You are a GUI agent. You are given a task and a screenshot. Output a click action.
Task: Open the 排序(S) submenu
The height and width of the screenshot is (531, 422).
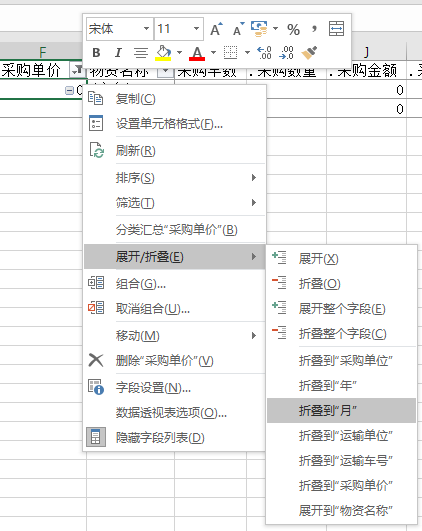point(174,177)
